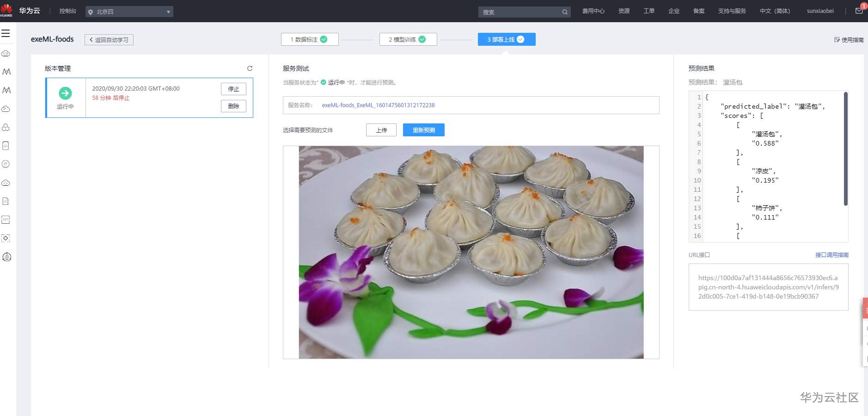
Task: Open the mail notifications icon
Action: pos(859,11)
